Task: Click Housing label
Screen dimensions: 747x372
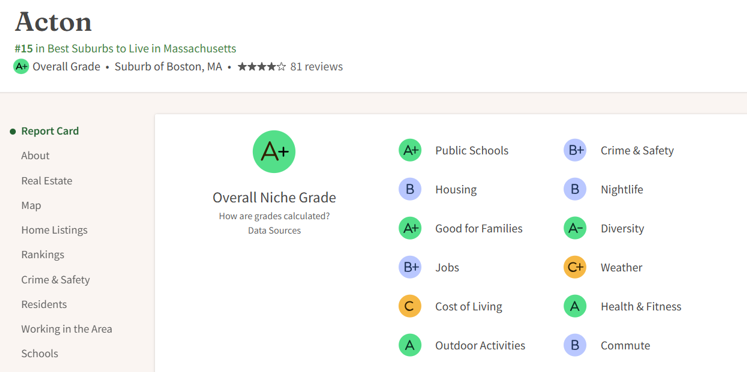Action: [x=455, y=190]
